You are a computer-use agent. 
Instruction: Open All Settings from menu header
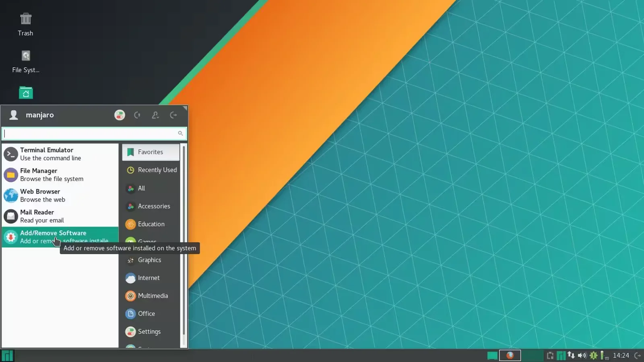(x=120, y=115)
